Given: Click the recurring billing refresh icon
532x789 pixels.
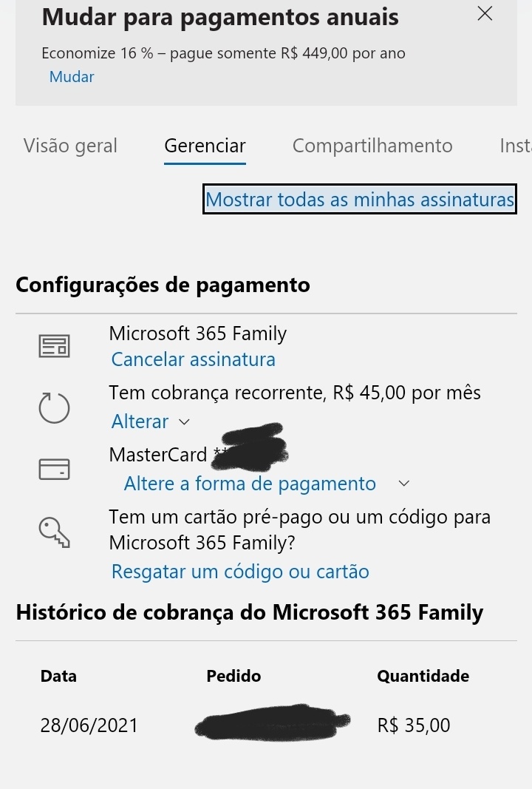Looking at the screenshot, I should [x=54, y=408].
